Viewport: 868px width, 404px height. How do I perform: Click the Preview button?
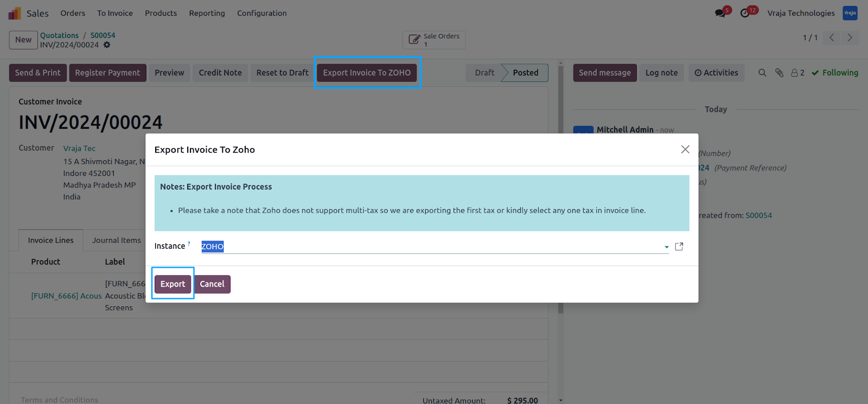pyautogui.click(x=169, y=73)
